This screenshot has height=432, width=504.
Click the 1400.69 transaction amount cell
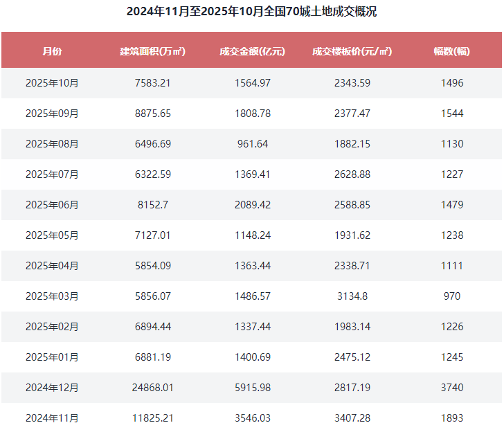point(252,357)
